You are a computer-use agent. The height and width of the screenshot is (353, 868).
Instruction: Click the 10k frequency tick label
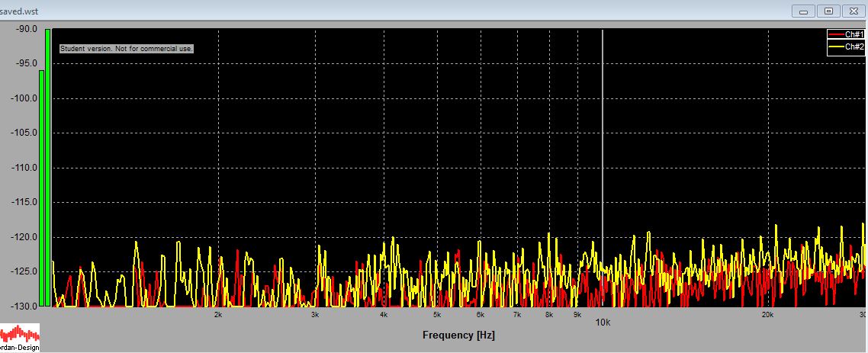pos(603,322)
